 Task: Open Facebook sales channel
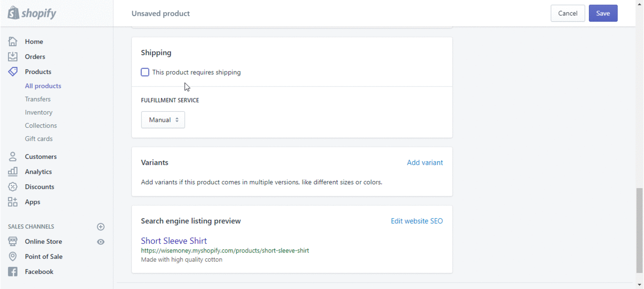coord(39,272)
